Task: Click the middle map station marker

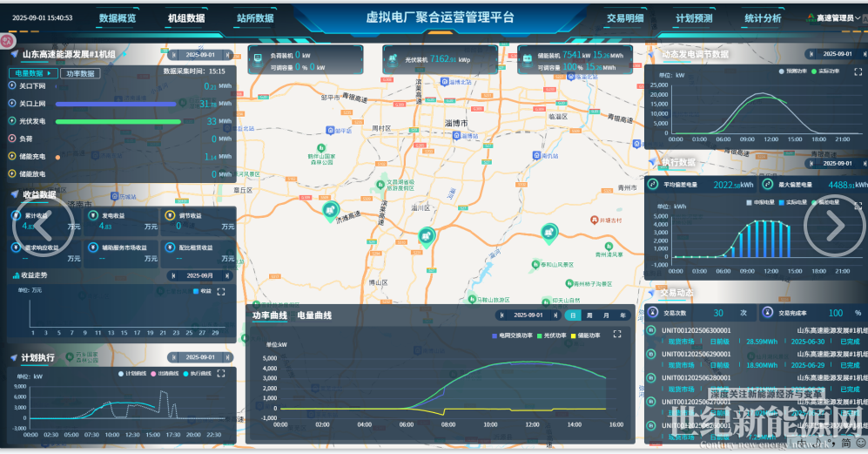Action: click(x=426, y=235)
